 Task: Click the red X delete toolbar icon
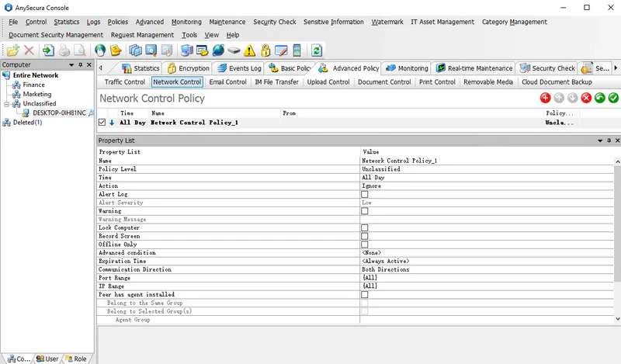click(x=29, y=50)
